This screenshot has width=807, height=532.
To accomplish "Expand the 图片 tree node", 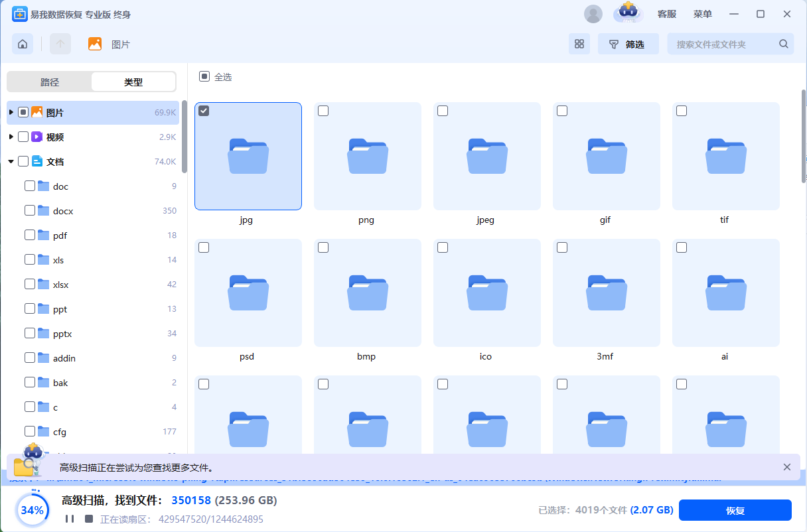I will 11,113.
